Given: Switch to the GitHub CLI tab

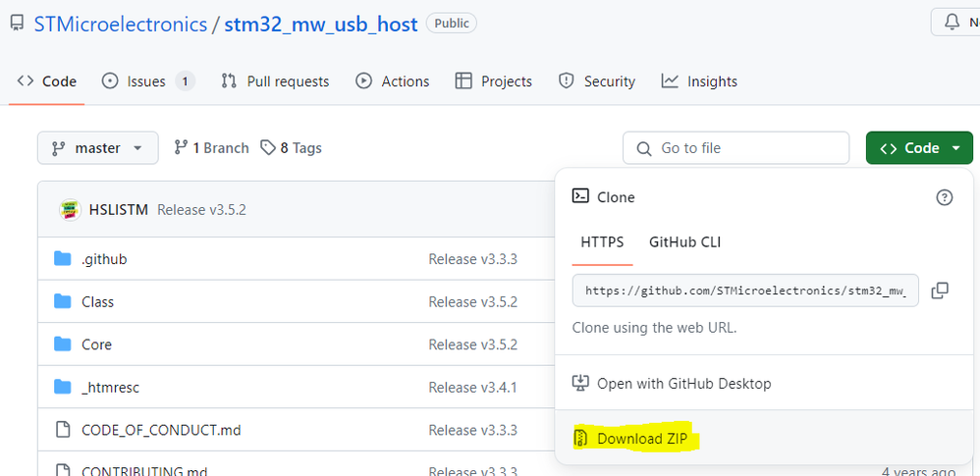Looking at the screenshot, I should [685, 242].
